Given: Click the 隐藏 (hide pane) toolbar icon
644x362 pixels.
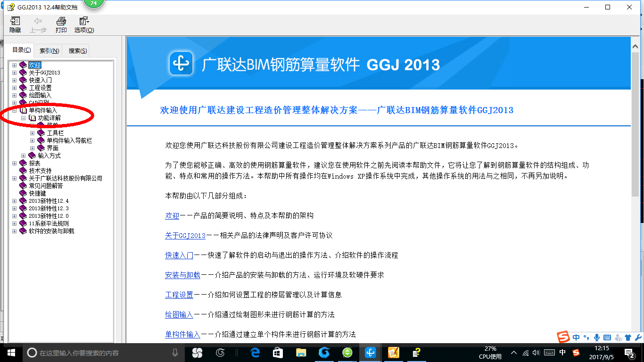Looking at the screenshot, I should click(15, 21).
